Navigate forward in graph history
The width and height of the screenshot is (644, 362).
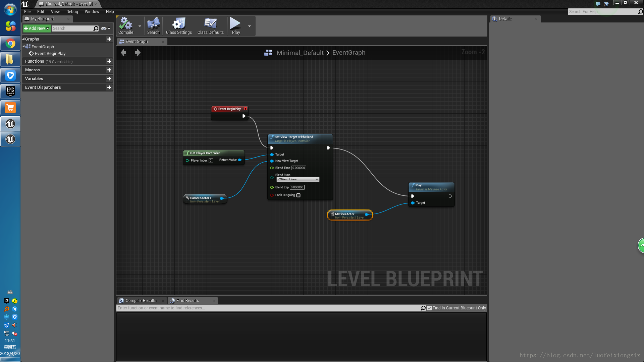pos(138,53)
